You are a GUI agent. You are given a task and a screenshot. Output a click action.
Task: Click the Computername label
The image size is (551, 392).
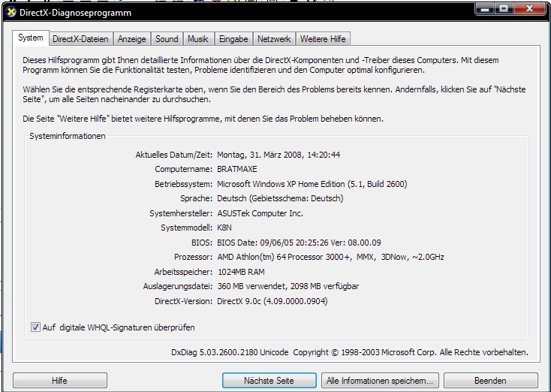pos(183,169)
